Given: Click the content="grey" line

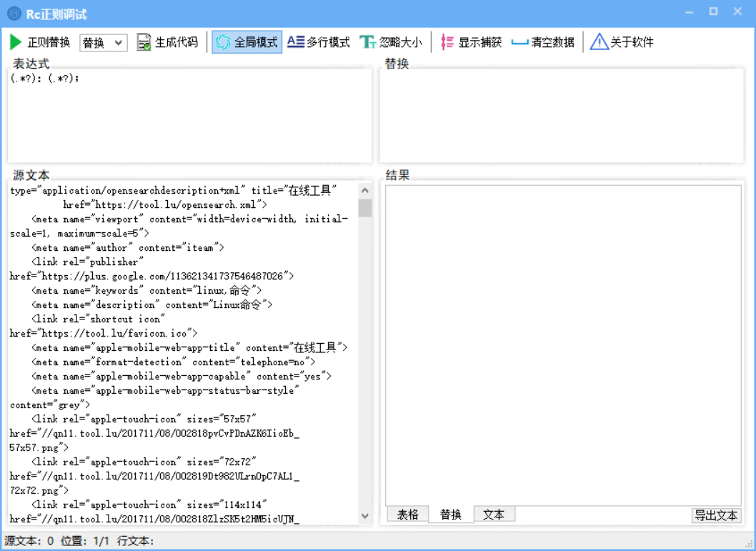Looking at the screenshot, I should (x=49, y=405).
